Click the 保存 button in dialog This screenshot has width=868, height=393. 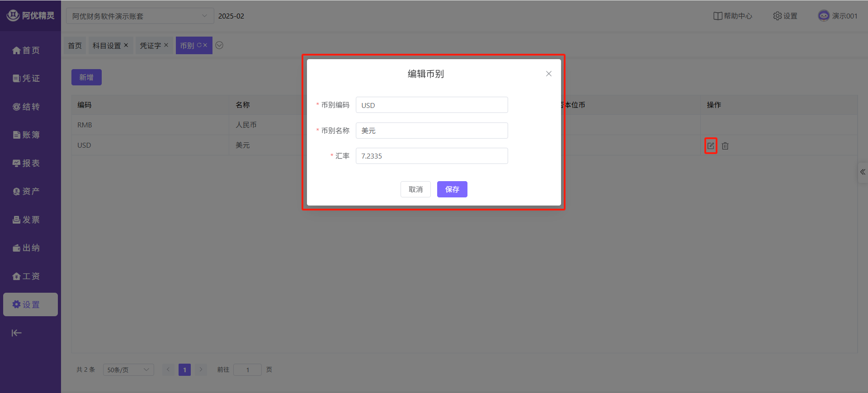pyautogui.click(x=452, y=189)
